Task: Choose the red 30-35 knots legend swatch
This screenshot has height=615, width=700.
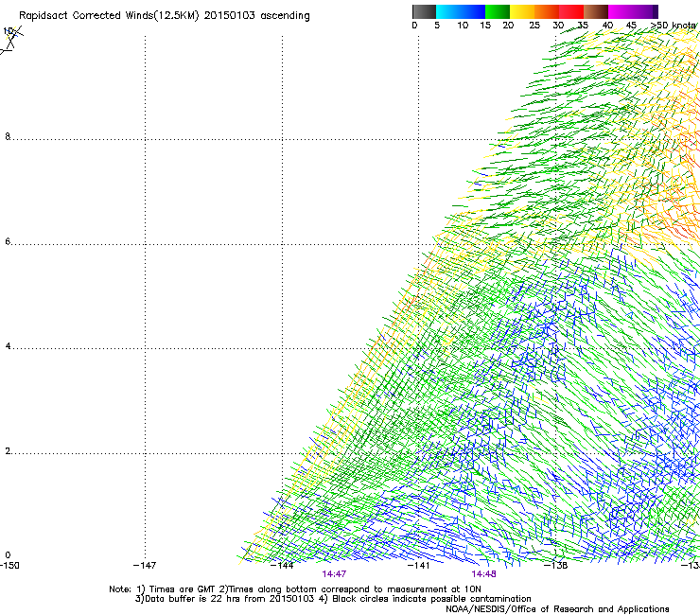Action: 571,11
